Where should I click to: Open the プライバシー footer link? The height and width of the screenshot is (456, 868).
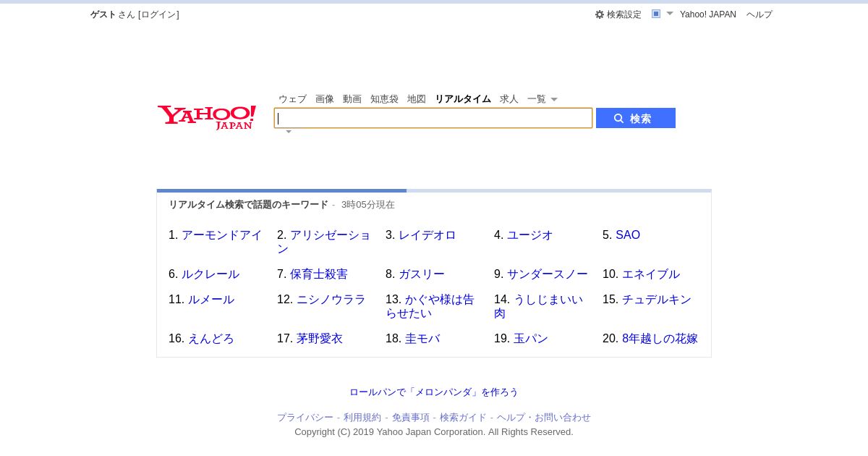tap(305, 418)
